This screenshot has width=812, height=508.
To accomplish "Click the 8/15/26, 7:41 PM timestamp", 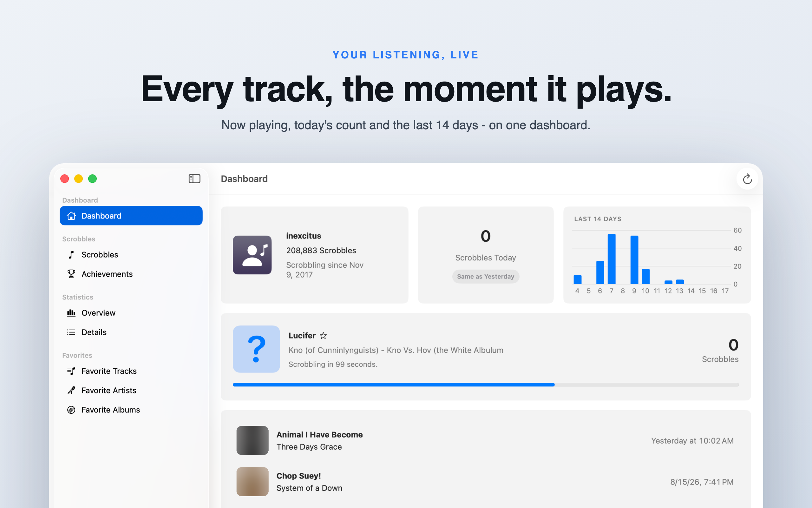I will [x=702, y=482].
